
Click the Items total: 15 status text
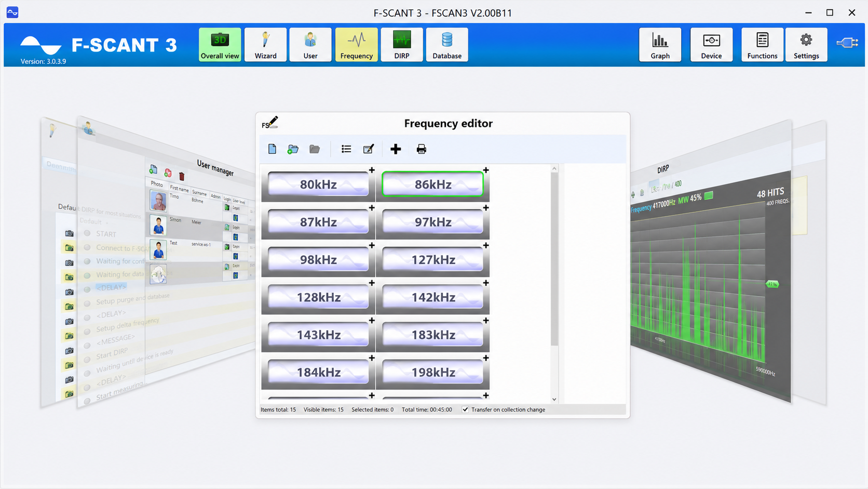(x=278, y=409)
